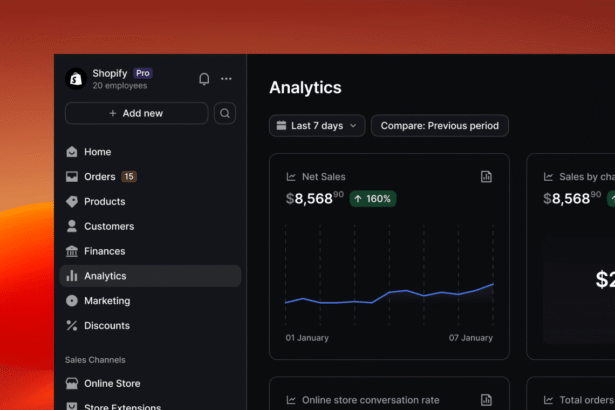The width and height of the screenshot is (615, 410).
Task: Click the Sales Channels section label
Action: click(95, 360)
